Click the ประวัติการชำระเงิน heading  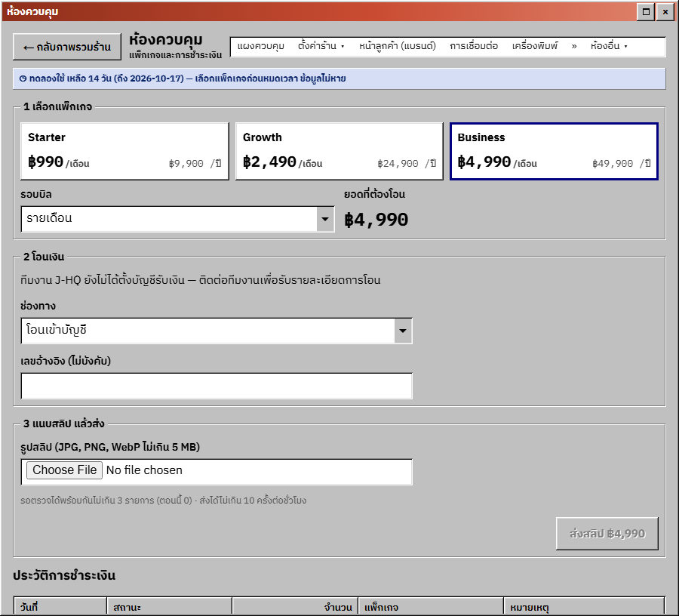[x=64, y=575]
